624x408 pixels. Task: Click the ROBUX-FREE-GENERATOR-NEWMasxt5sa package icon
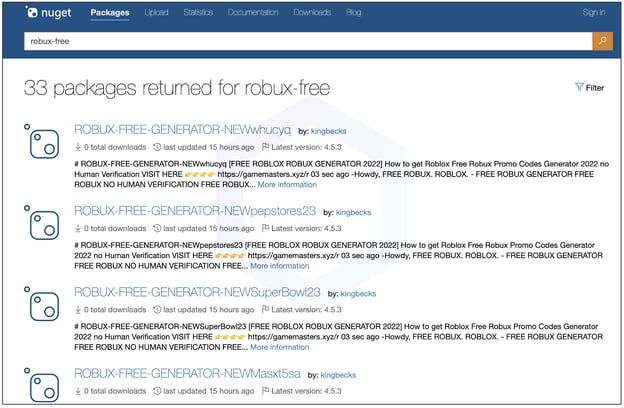pos(44,385)
